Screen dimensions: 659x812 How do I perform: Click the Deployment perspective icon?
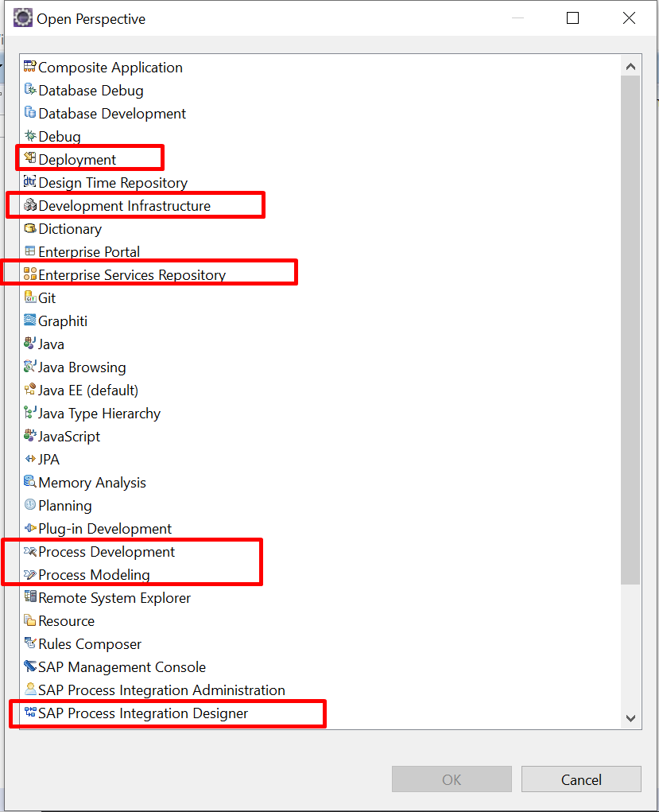(30, 158)
